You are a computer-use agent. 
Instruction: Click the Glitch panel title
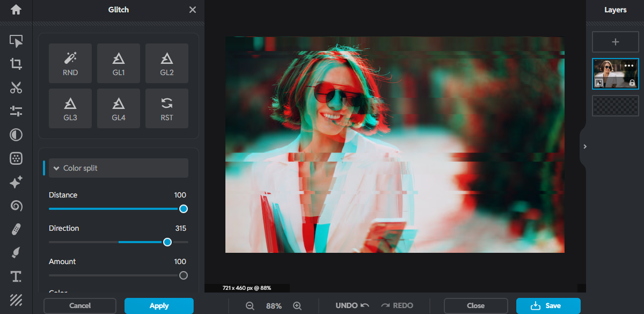click(x=118, y=10)
